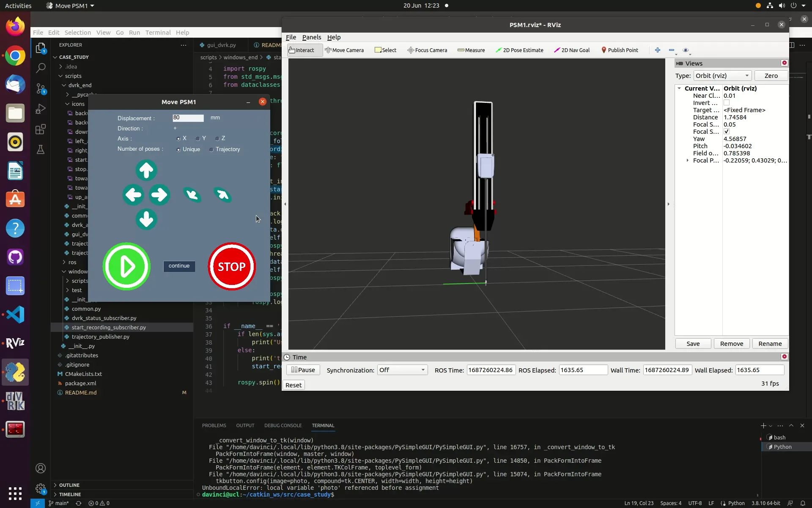The height and width of the screenshot is (508, 812).
Task: Select the Measure tool
Action: click(x=471, y=50)
